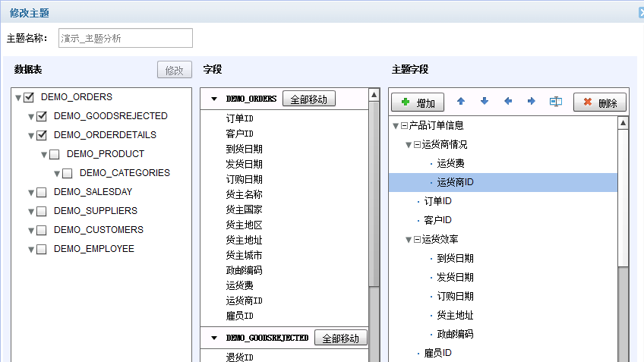Select 货主名称 in the field list
This screenshot has height=362, width=644.
pos(244,194)
